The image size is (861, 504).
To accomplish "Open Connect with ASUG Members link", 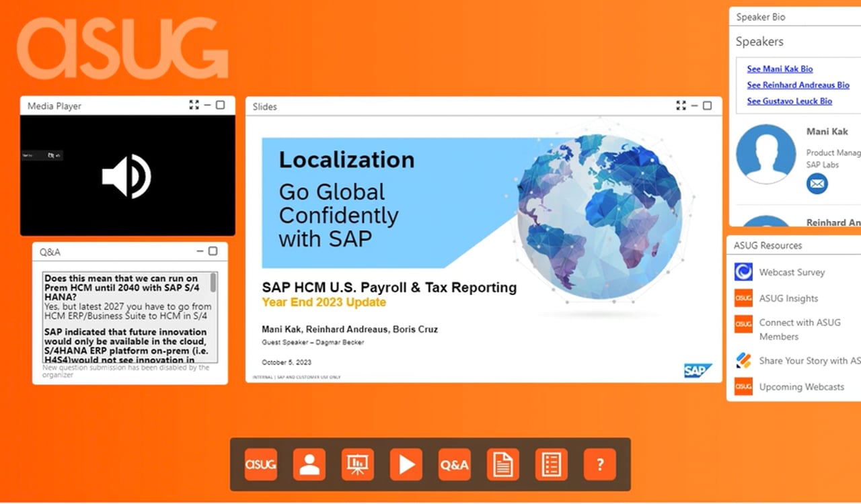I will point(800,329).
